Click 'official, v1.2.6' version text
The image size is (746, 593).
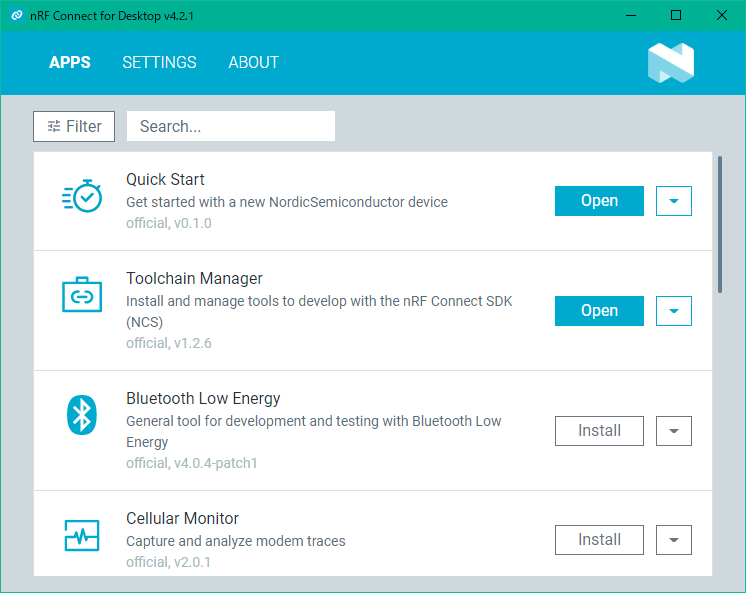tap(169, 343)
